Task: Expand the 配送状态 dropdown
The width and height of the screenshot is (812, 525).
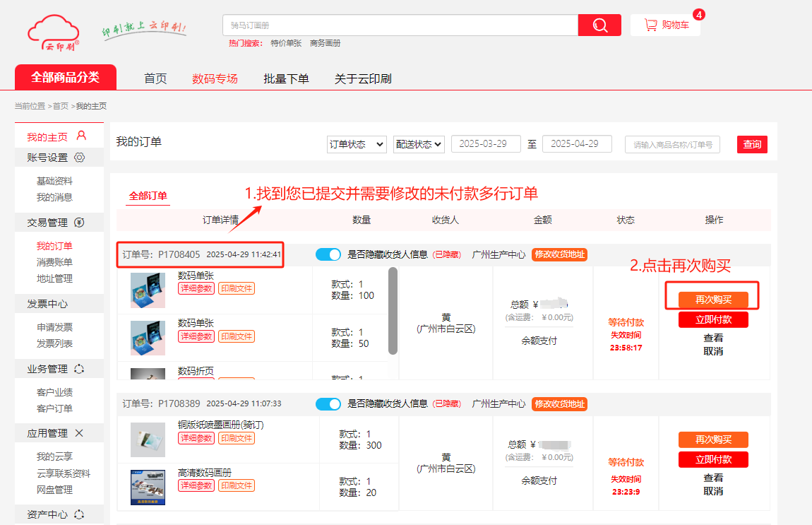Action: click(419, 144)
